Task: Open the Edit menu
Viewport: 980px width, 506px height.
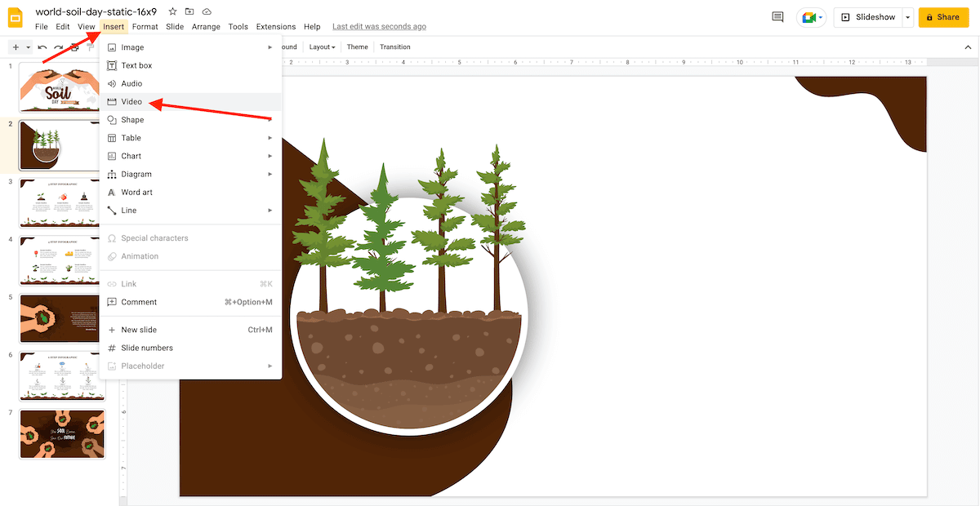Action: point(63,27)
